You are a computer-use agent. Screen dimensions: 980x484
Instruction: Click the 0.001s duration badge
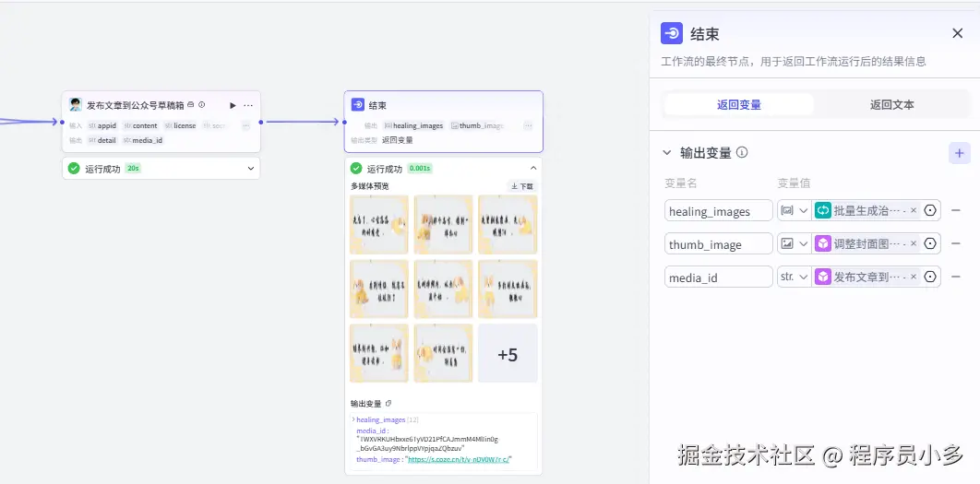click(x=419, y=169)
